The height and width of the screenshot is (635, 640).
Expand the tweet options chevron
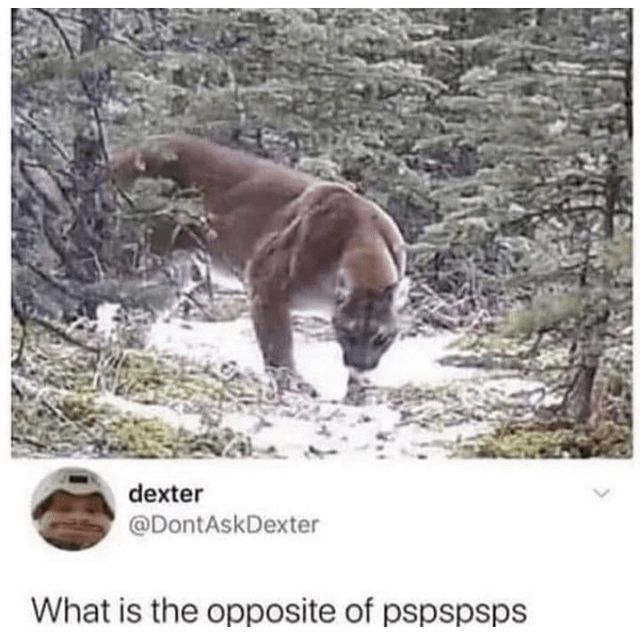pyautogui.click(x=602, y=493)
